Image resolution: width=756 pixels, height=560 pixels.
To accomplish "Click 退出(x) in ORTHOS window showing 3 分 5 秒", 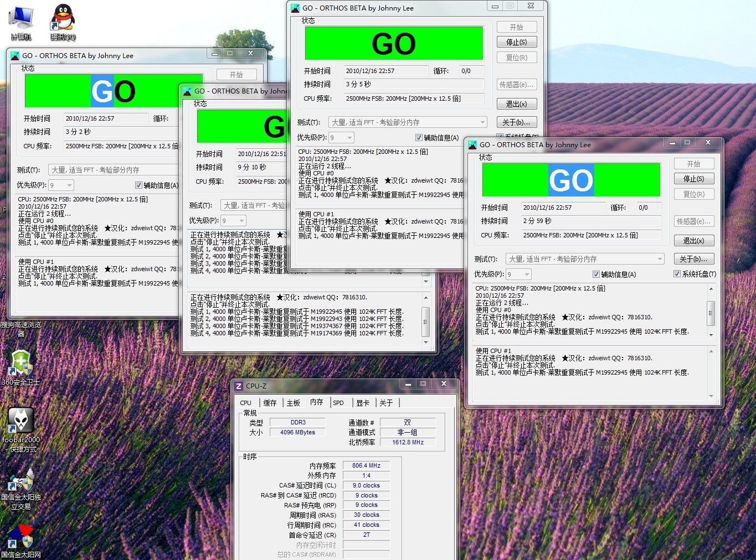I will pyautogui.click(x=516, y=104).
